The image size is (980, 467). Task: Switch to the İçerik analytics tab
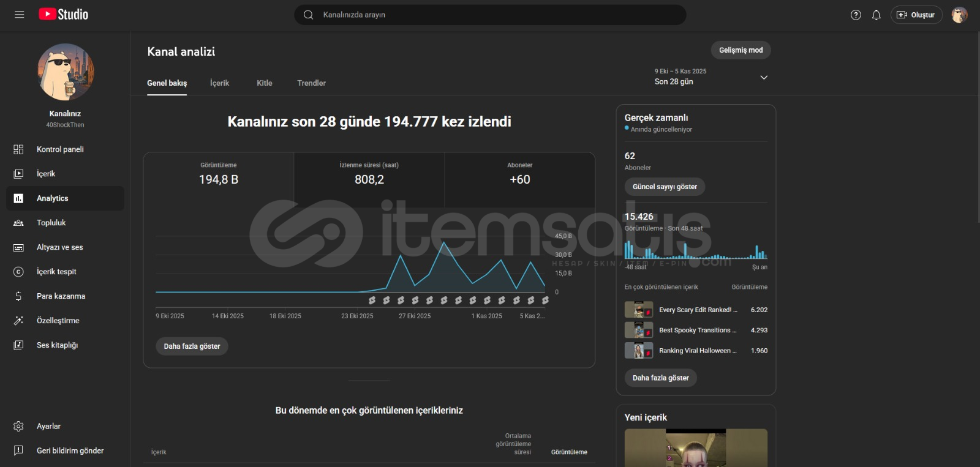[x=219, y=83]
